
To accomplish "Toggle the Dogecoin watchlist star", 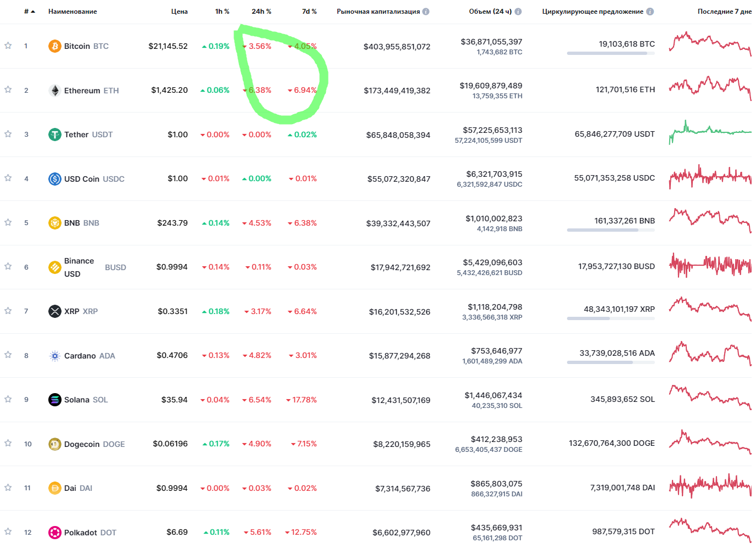I will pyautogui.click(x=8, y=443).
